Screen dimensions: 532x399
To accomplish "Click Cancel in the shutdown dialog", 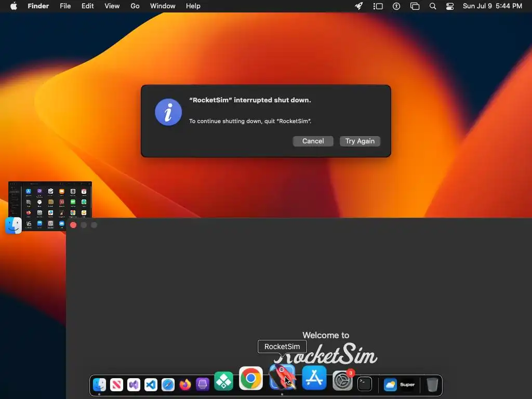I will click(313, 141).
